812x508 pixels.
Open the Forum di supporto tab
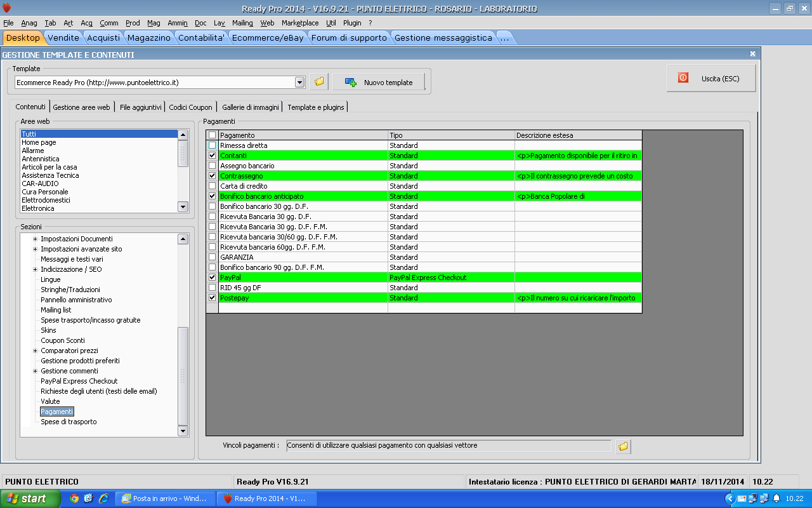349,38
